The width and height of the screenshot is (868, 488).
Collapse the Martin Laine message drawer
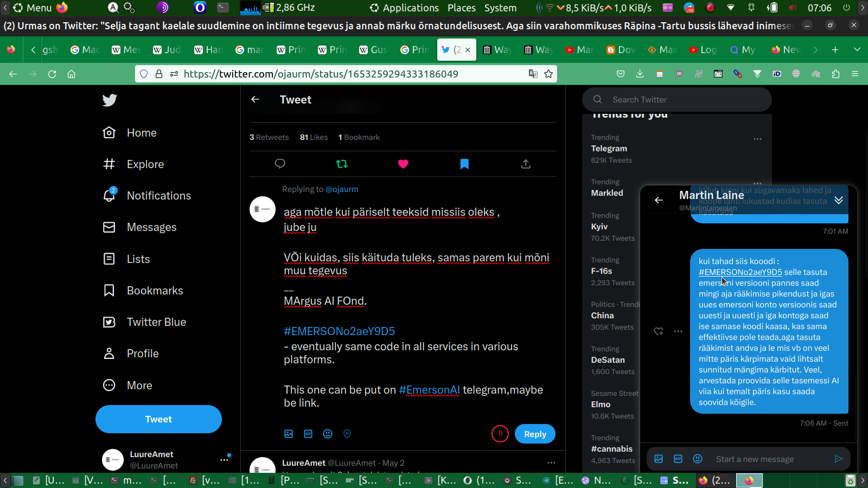pos(839,200)
